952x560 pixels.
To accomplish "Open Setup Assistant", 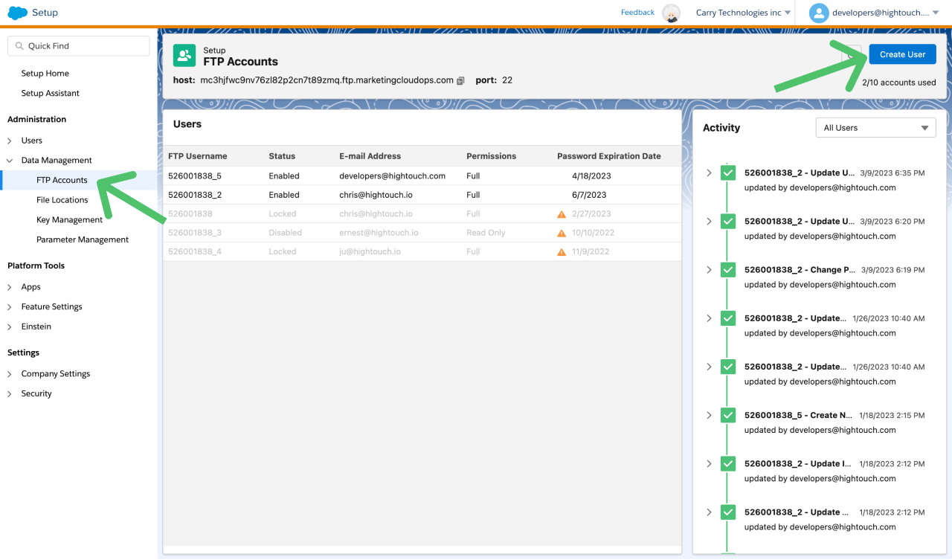I will tap(51, 94).
